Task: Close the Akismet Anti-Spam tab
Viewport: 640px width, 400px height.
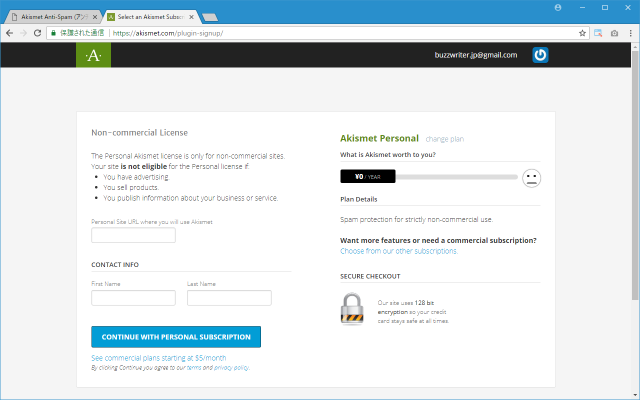Action: (95, 17)
